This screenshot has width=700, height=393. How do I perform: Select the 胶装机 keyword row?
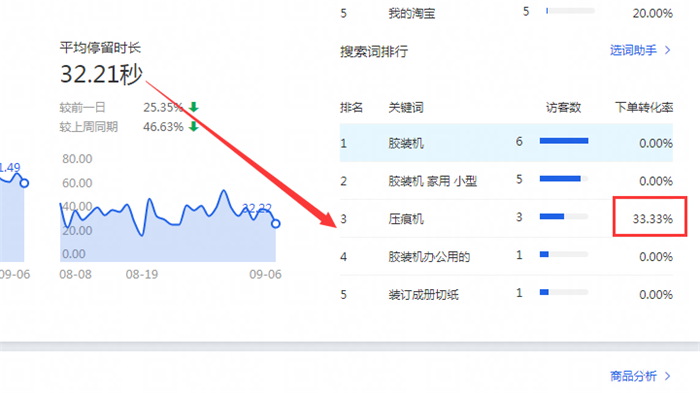506,143
